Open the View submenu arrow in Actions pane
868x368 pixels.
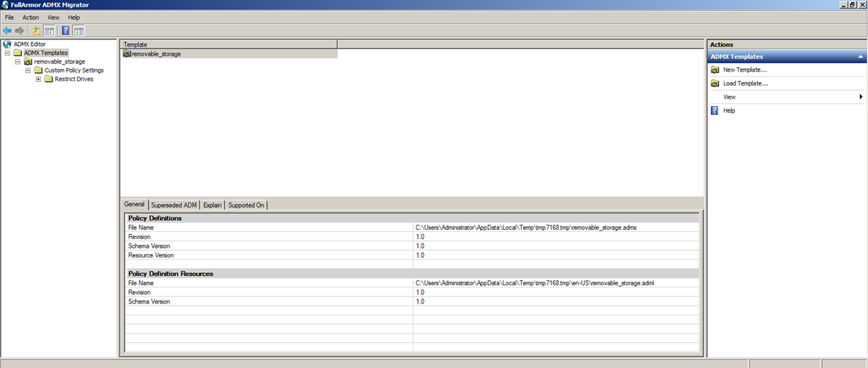[861, 97]
